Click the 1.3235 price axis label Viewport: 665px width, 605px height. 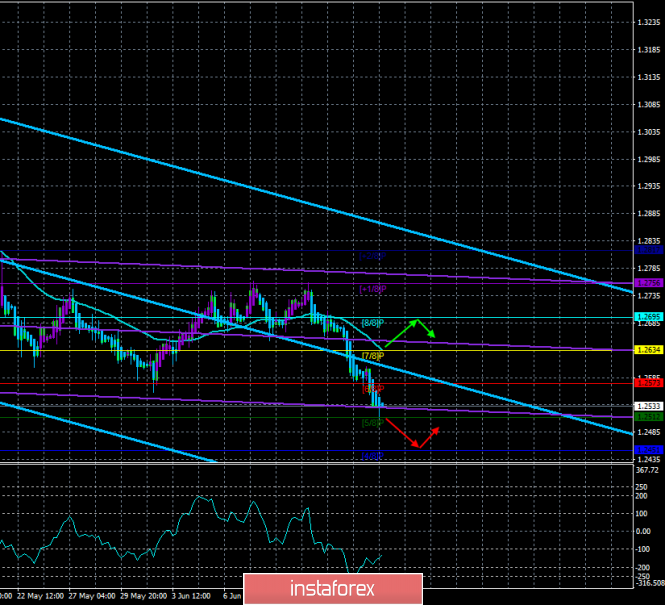point(649,22)
